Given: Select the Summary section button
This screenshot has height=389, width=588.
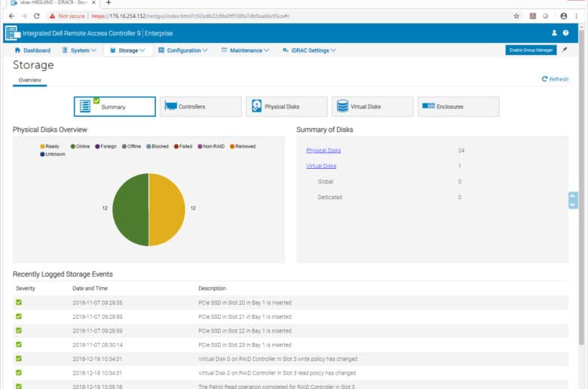Looking at the screenshot, I should (115, 106).
